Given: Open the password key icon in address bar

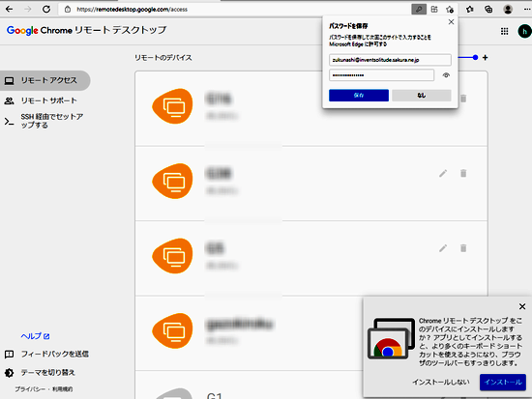Looking at the screenshot, I should pos(419,9).
